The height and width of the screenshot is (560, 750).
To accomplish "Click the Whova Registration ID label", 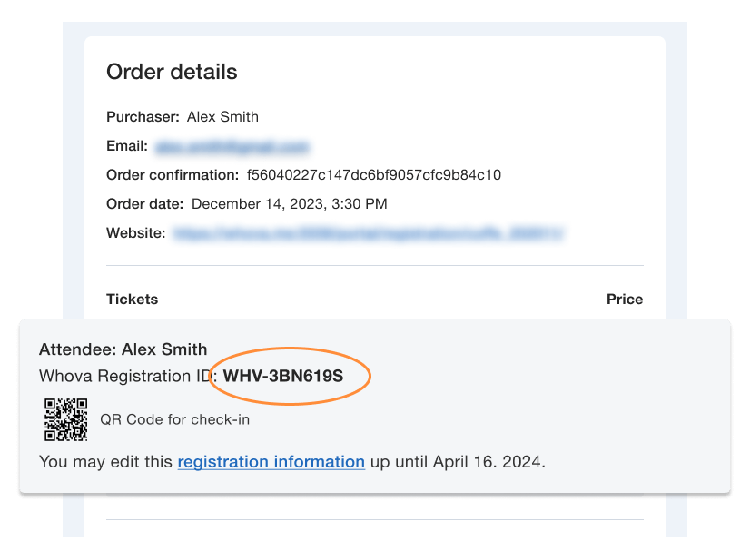I will [127, 375].
